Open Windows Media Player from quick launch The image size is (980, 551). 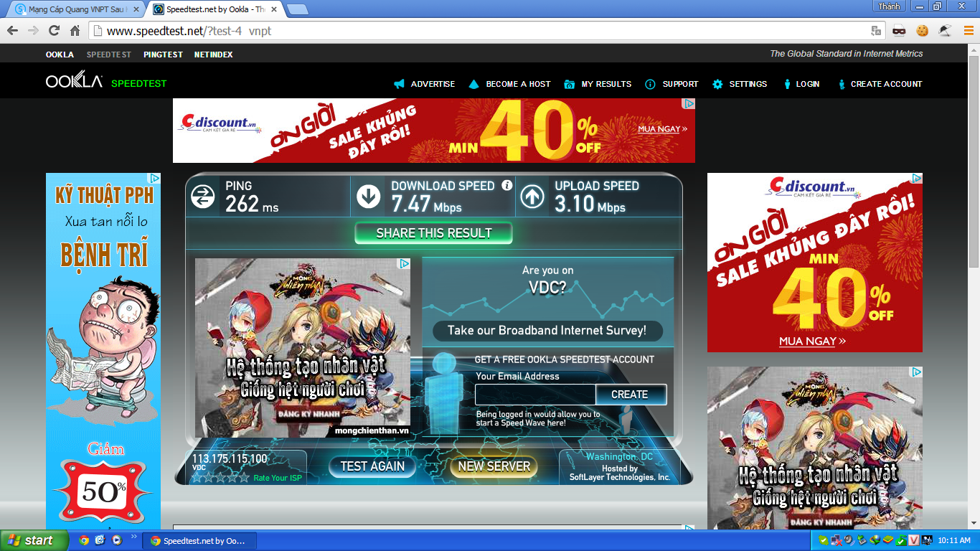(116, 540)
